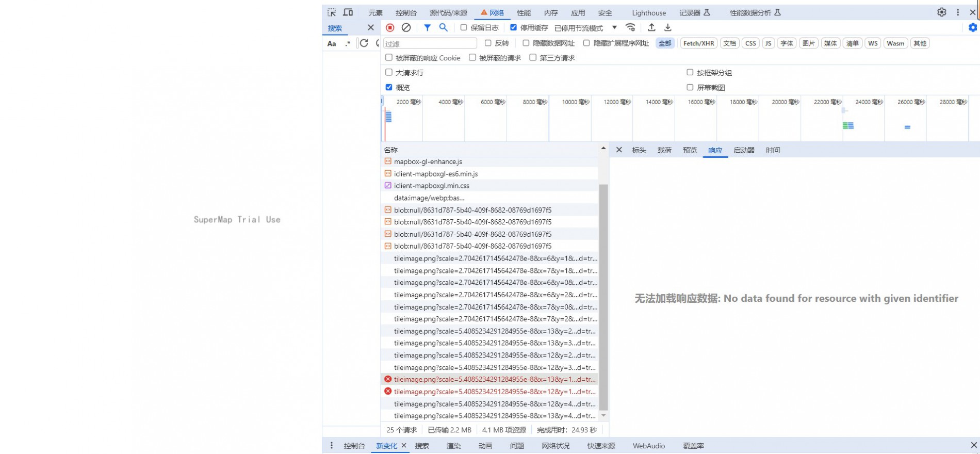Import HAR file with upload icon
Viewport: 980px width, 454px height.
[x=651, y=28]
